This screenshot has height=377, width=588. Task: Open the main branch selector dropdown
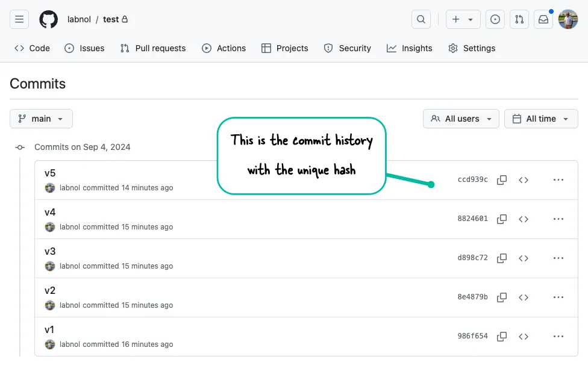coord(41,119)
